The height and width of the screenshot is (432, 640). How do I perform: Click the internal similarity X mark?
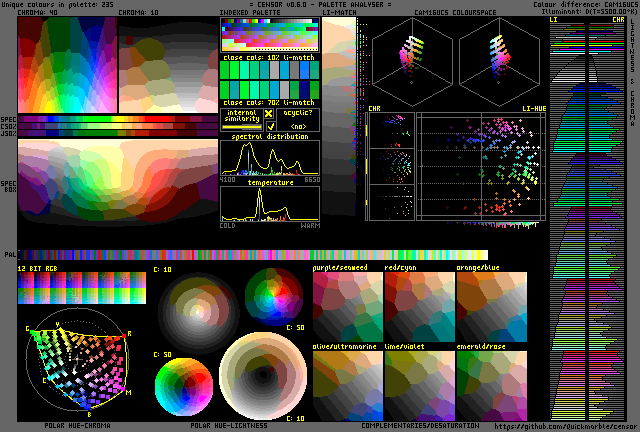[268, 114]
